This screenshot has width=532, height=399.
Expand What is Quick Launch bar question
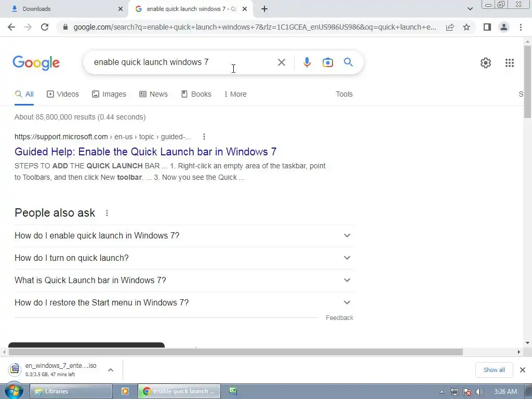(x=184, y=280)
